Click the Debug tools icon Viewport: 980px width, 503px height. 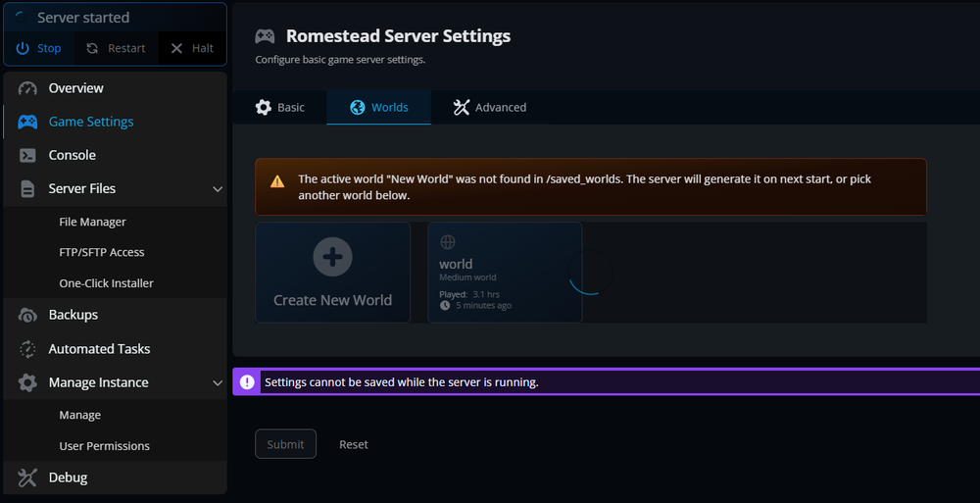[x=27, y=478]
